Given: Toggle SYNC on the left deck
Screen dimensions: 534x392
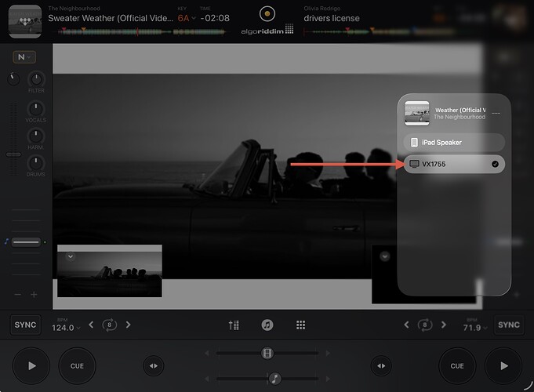Looking at the screenshot, I should [x=25, y=325].
